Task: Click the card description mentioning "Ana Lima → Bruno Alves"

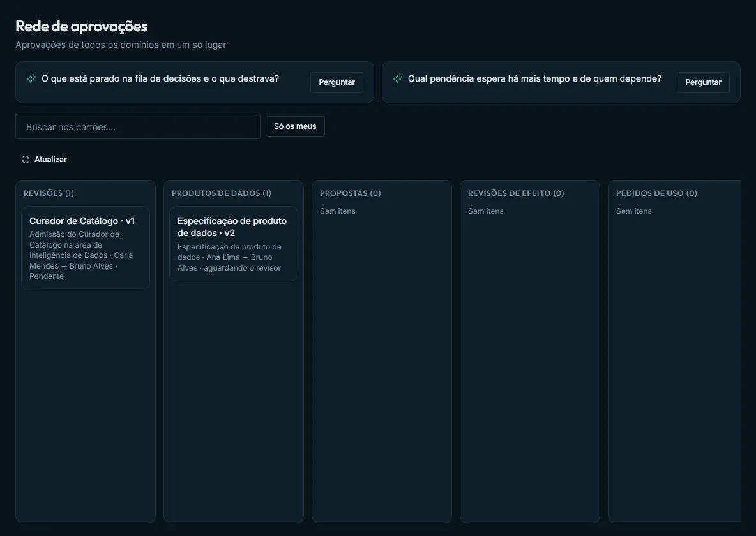Action: click(229, 257)
